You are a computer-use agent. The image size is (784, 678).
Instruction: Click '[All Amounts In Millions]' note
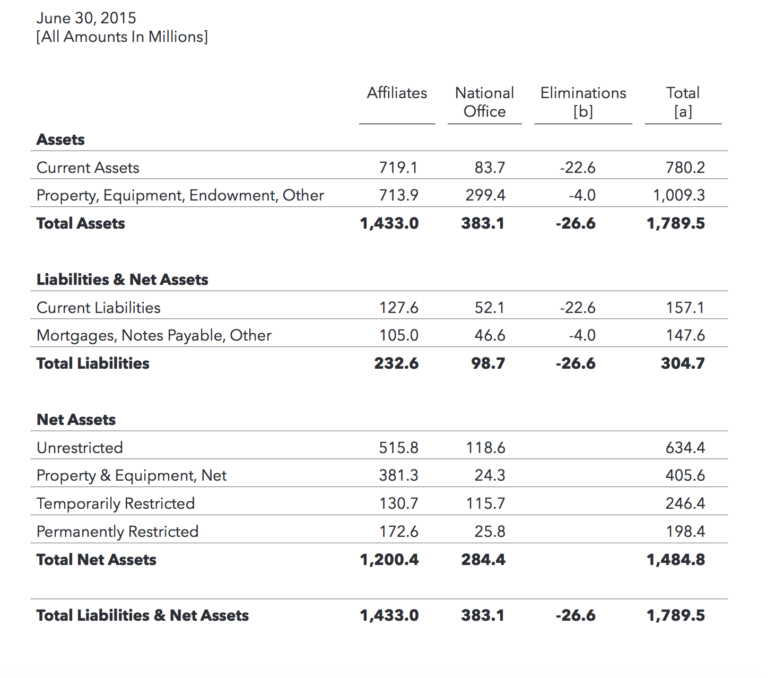coord(122,37)
